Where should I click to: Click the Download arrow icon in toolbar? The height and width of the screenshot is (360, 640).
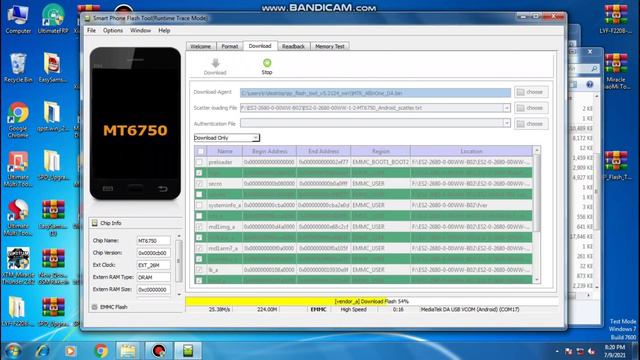216,63
